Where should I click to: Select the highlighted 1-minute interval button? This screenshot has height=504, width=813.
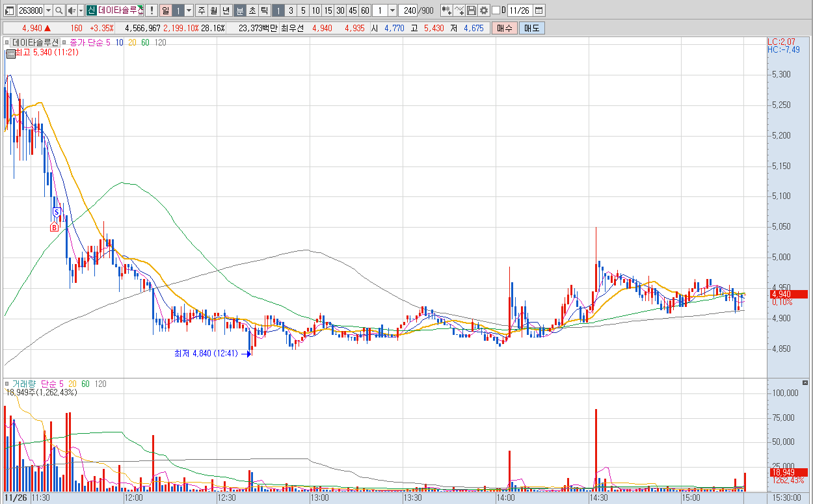coord(278,10)
